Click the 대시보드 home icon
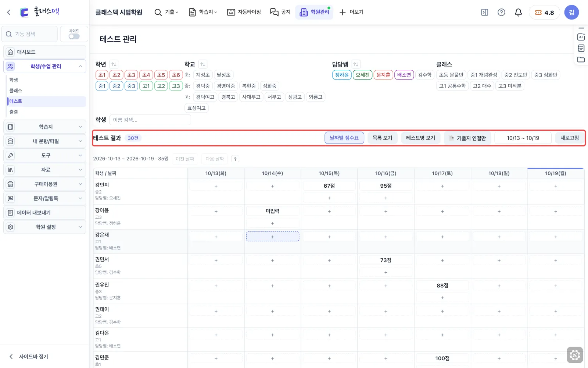 click(x=11, y=52)
